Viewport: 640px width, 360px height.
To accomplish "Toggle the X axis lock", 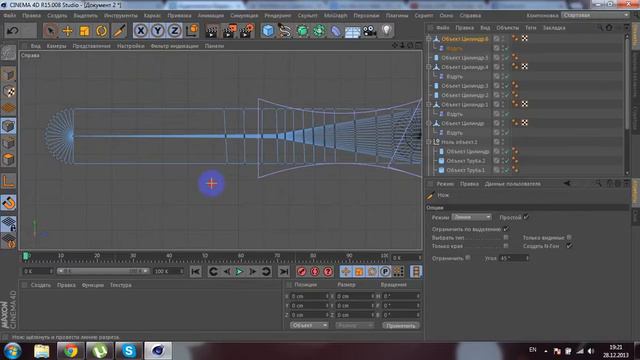I will click(x=141, y=31).
